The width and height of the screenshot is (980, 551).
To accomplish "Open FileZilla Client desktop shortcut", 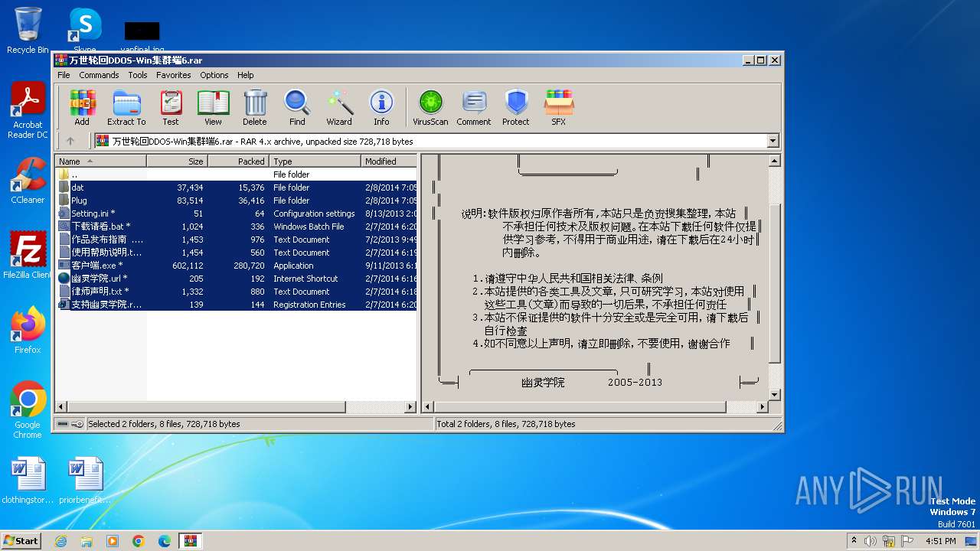I will [28, 255].
